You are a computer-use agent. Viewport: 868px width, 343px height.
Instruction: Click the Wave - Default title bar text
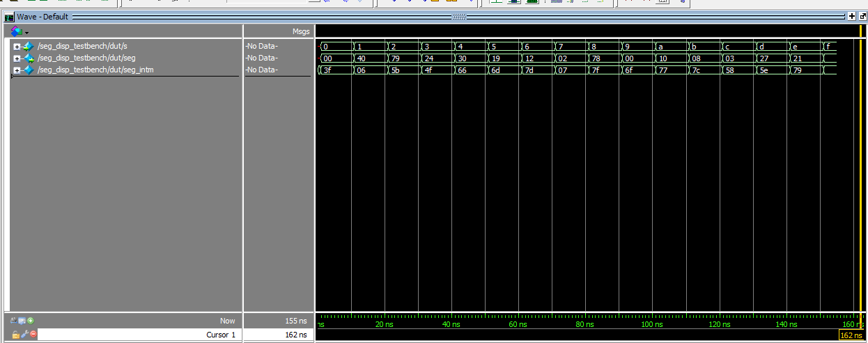pyautogui.click(x=42, y=16)
